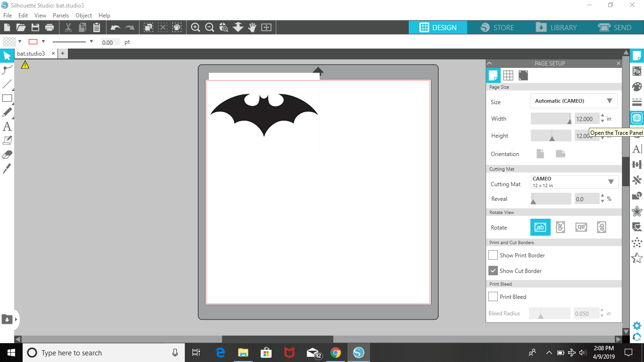Click the Copy toolbar icon
The image size is (644, 362).
(83, 27)
